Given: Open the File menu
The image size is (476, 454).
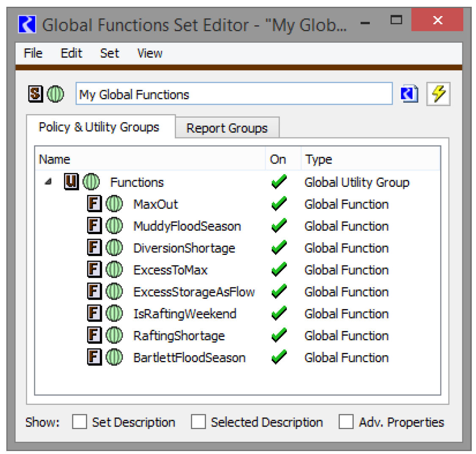Looking at the screenshot, I should 33,53.
